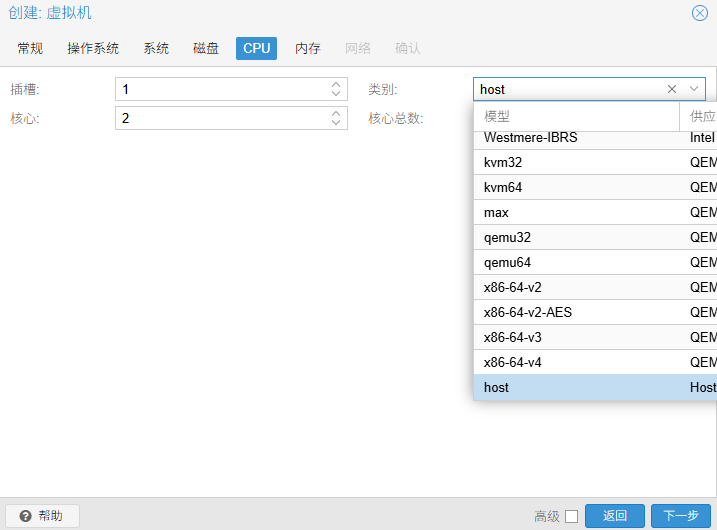Click the spinner arrows on the 插槽 field
The image size is (717, 530).
click(336, 89)
